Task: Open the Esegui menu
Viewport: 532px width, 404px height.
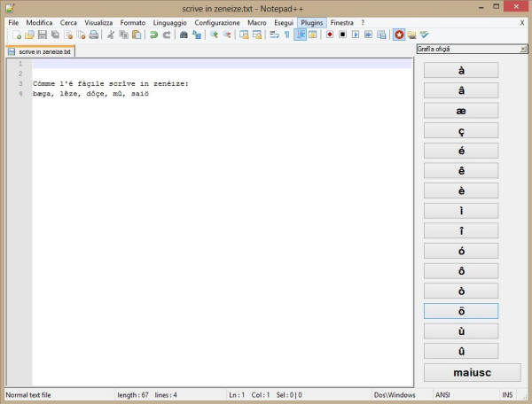Action: click(284, 23)
